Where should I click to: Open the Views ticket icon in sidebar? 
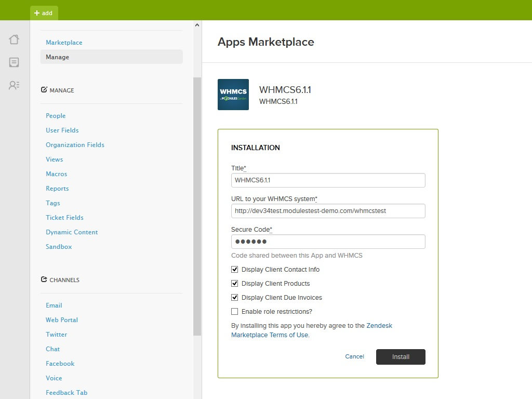pyautogui.click(x=14, y=62)
